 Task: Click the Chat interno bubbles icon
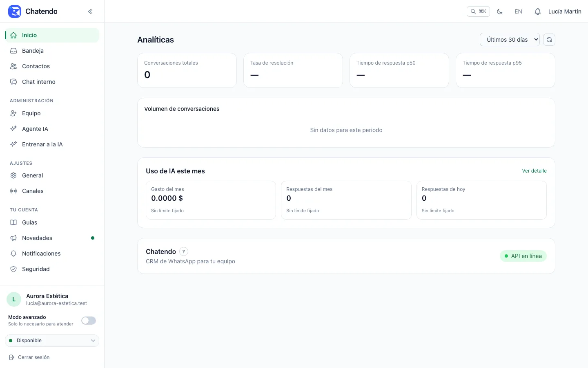pos(13,82)
